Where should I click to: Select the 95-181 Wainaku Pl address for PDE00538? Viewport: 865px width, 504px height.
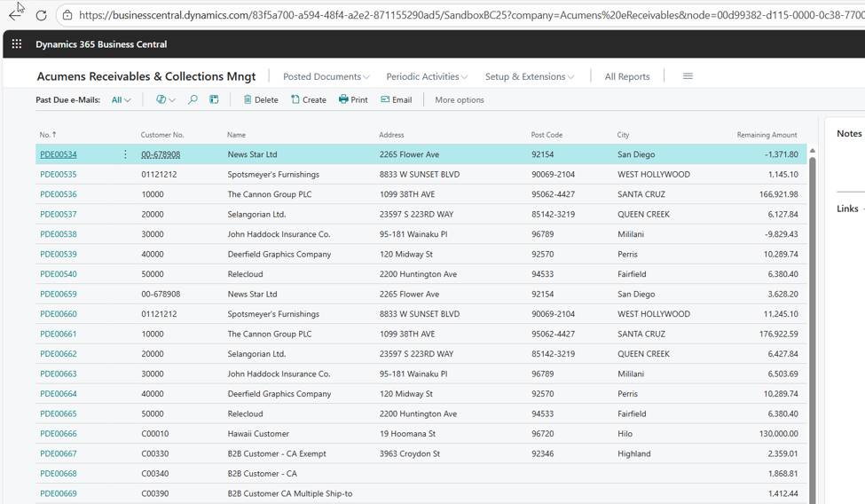click(413, 234)
